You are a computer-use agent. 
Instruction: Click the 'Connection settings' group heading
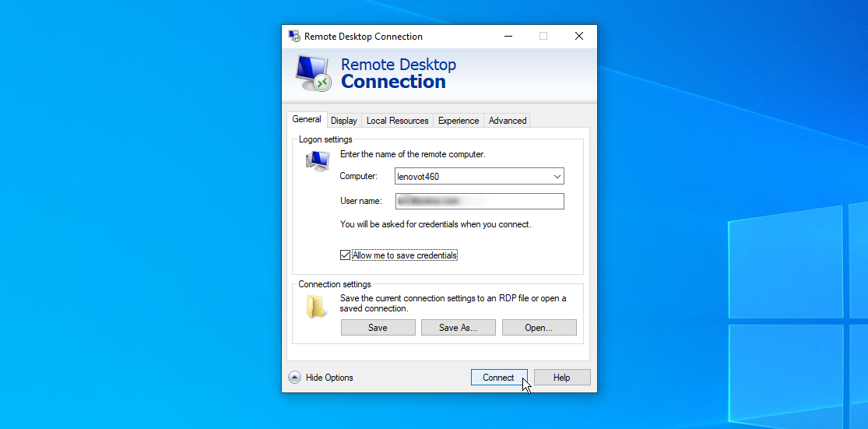click(x=335, y=284)
